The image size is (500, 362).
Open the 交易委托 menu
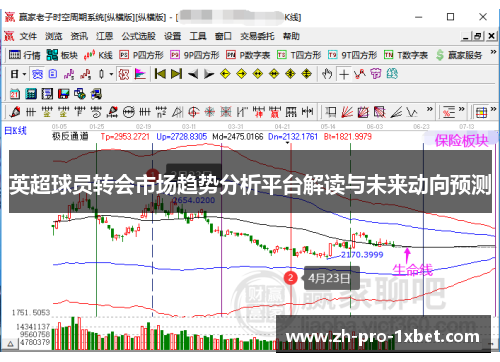pos(257,36)
